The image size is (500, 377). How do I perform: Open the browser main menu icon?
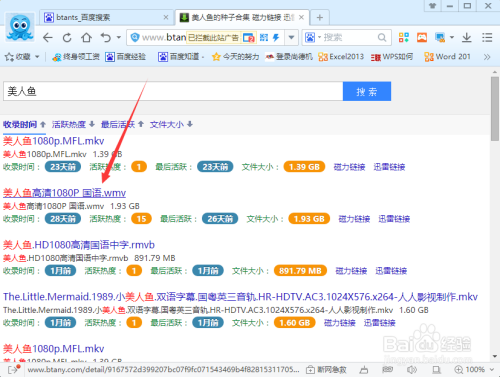487,37
